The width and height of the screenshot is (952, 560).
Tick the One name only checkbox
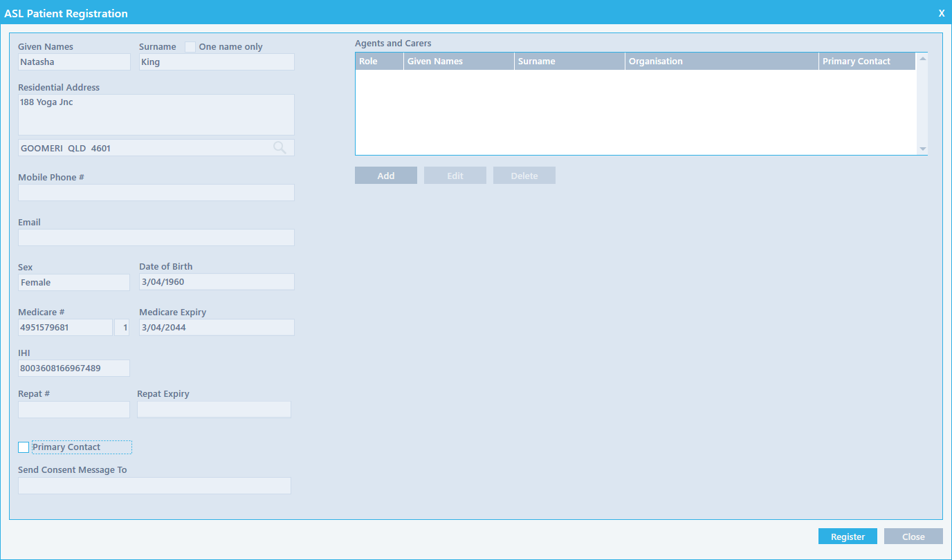pos(190,47)
